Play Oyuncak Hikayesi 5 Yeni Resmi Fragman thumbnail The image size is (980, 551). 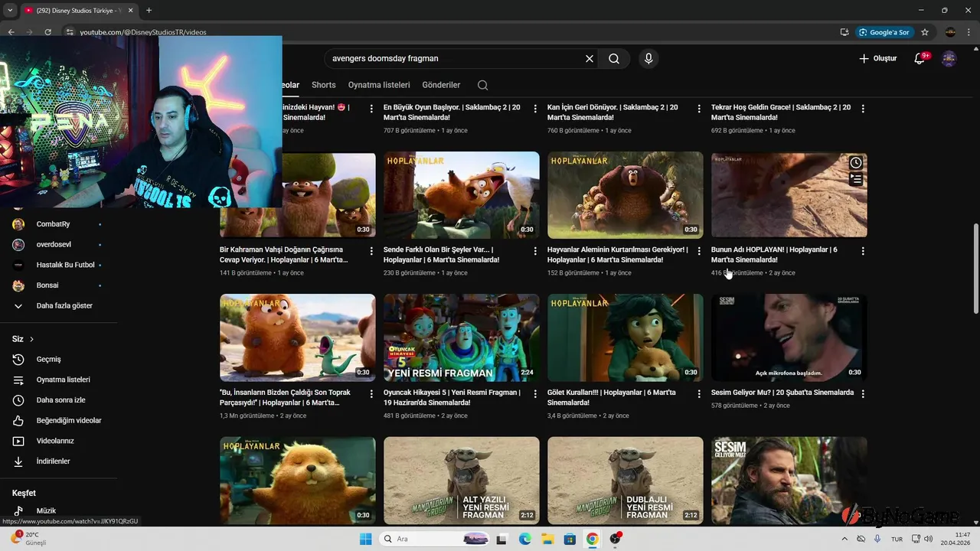pos(462,337)
